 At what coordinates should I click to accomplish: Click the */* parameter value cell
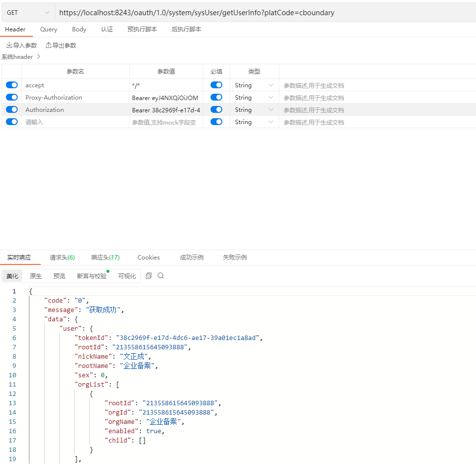pos(166,85)
